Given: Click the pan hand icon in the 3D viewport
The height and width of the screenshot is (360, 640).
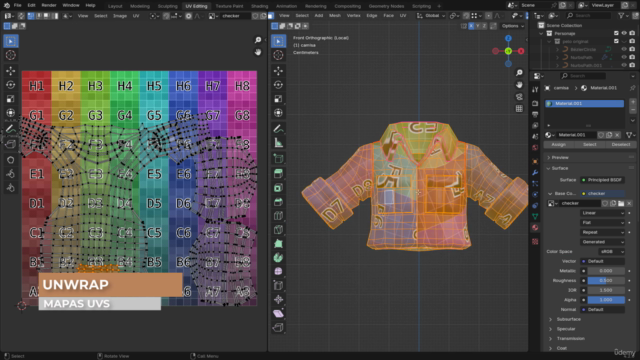Looking at the screenshot, I should point(519,85).
